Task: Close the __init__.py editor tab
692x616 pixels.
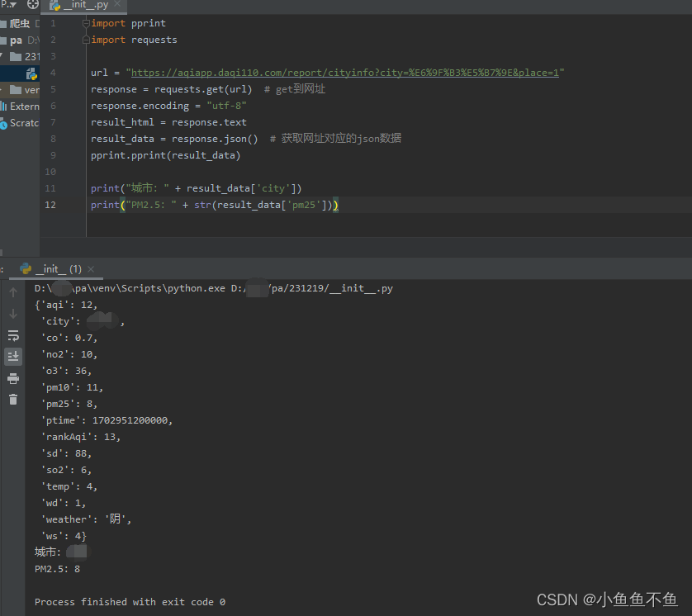Action: [x=117, y=4]
